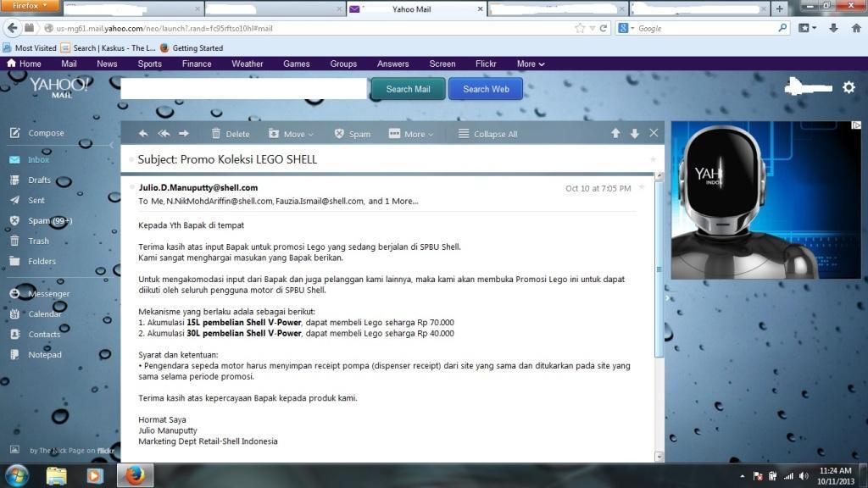Open the More actions dropdown in toolbar
The height and width of the screenshot is (488, 868).
411,134
